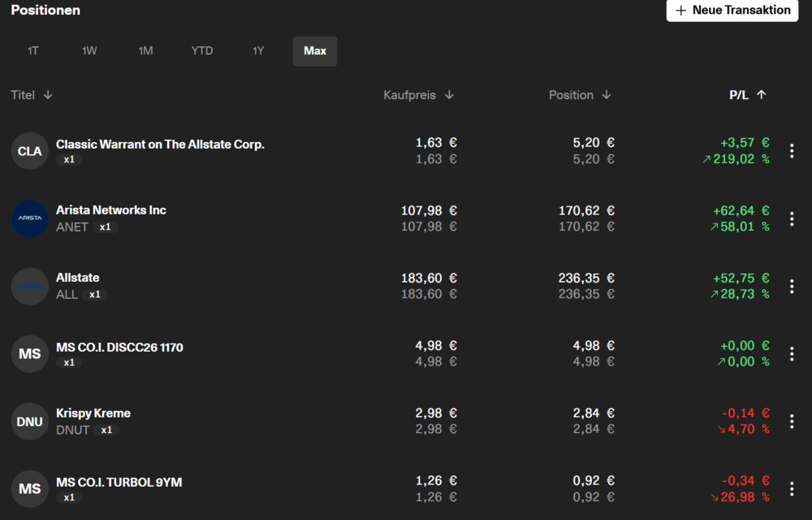This screenshot has width=812, height=520.
Task: Click the x1 quantity badge next to DNUT
Action: [x=106, y=430]
